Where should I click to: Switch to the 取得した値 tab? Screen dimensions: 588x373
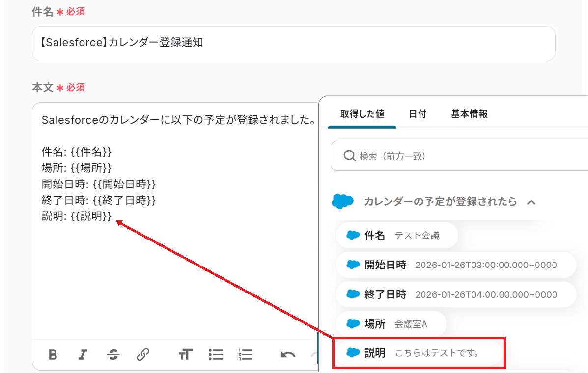(x=362, y=114)
